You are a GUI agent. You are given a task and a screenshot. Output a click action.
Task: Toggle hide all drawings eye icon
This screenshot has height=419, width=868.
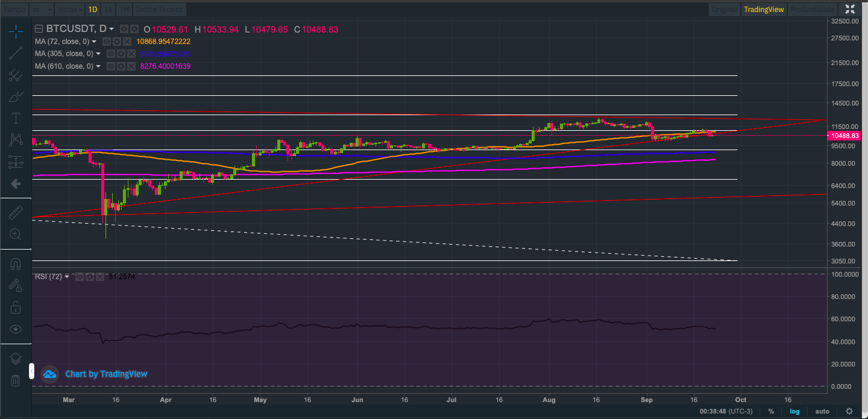click(x=16, y=329)
